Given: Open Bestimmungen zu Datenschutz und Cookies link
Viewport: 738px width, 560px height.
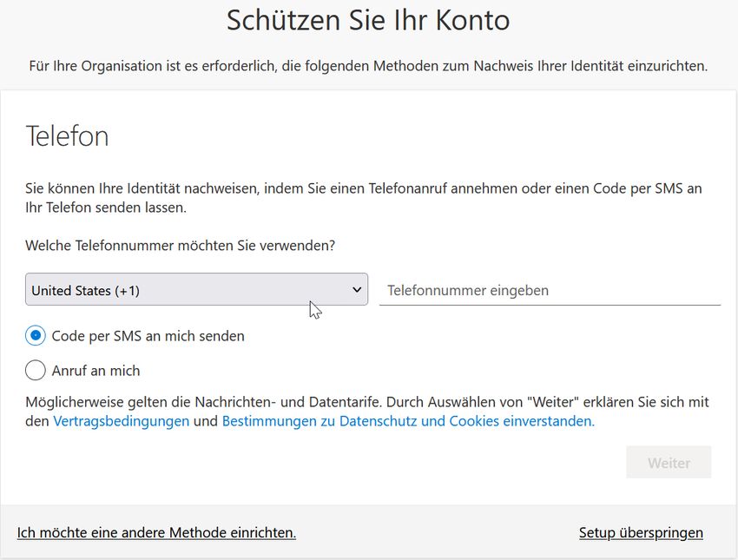Looking at the screenshot, I should pyautogui.click(x=408, y=421).
